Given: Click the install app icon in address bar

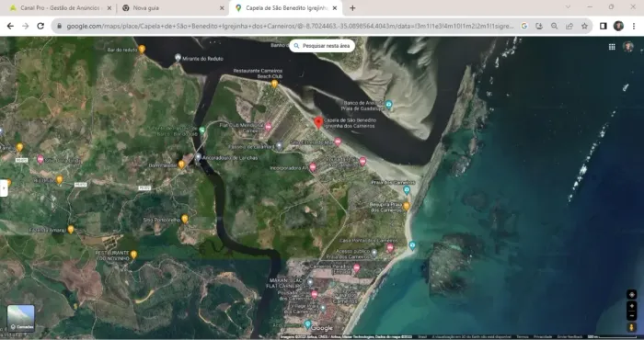Looking at the screenshot, I should pos(539,26).
